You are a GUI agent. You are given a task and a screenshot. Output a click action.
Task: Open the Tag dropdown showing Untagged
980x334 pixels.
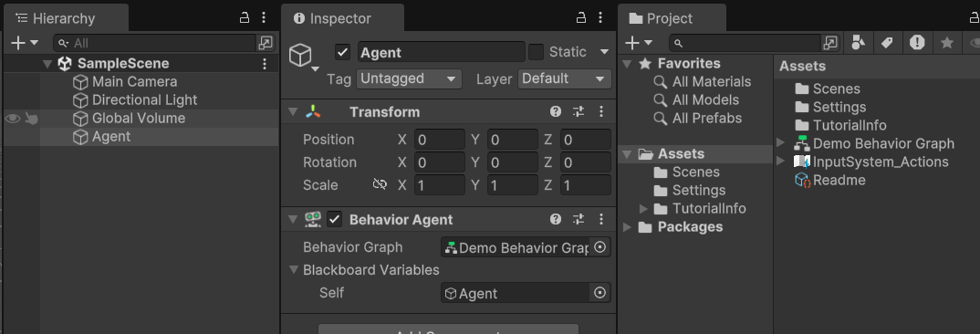409,78
